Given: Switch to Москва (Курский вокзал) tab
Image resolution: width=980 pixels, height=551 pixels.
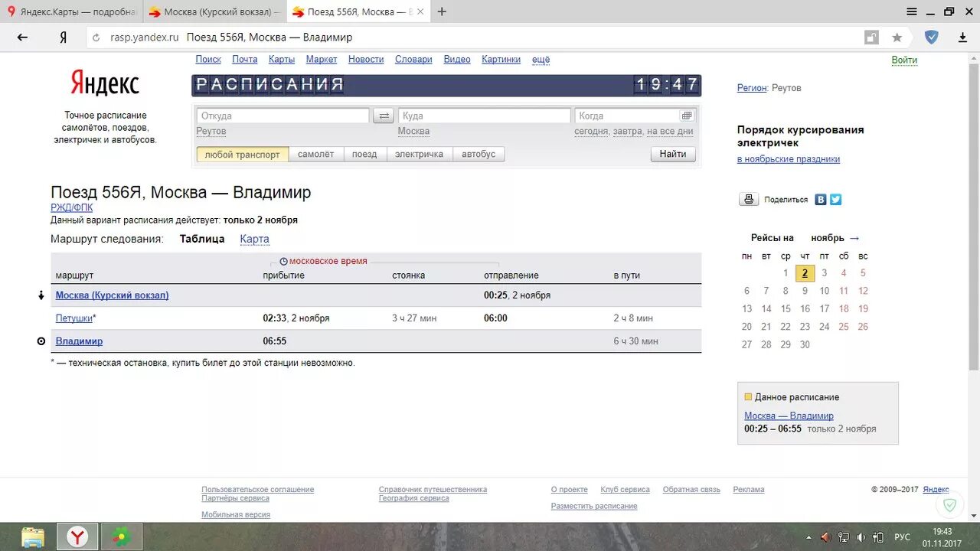Looking at the screenshot, I should coord(215,11).
